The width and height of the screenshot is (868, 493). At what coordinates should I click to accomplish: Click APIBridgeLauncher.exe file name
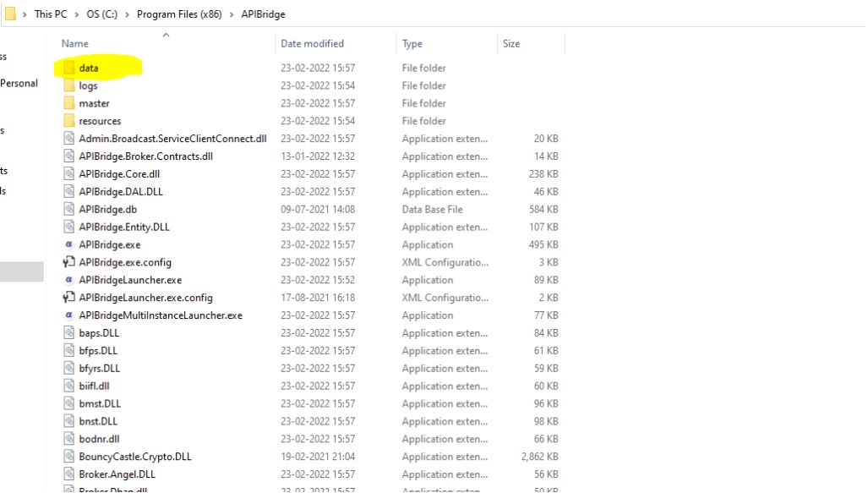[x=130, y=280]
